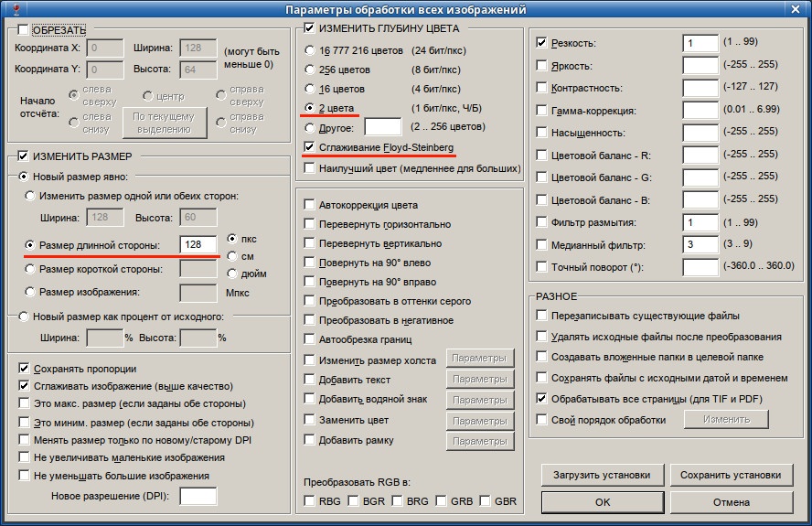The width and height of the screenshot is (812, 526).
Task: Select пкс units radio button
Action: [x=232, y=239]
